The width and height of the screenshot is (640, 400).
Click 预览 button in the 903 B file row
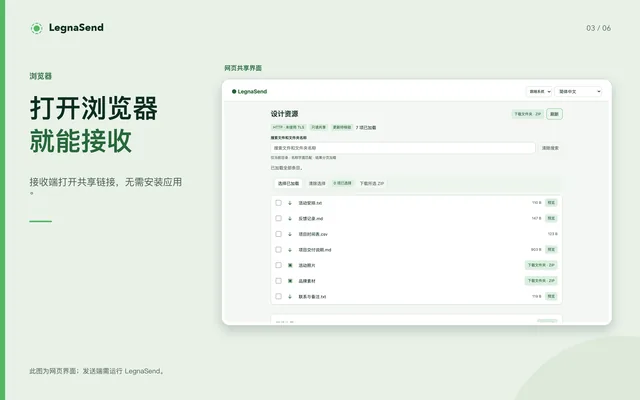pyautogui.click(x=551, y=249)
